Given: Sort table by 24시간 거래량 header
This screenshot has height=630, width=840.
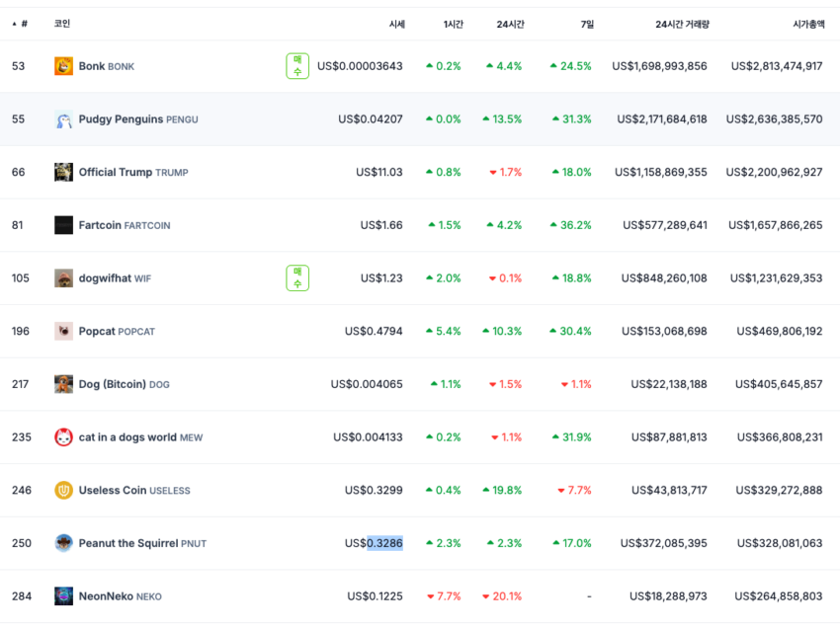Looking at the screenshot, I should click(x=682, y=24).
